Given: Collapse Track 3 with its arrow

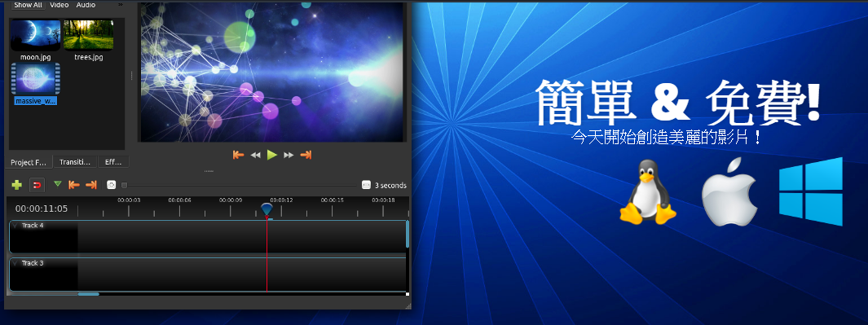Looking at the screenshot, I should tap(15, 264).
